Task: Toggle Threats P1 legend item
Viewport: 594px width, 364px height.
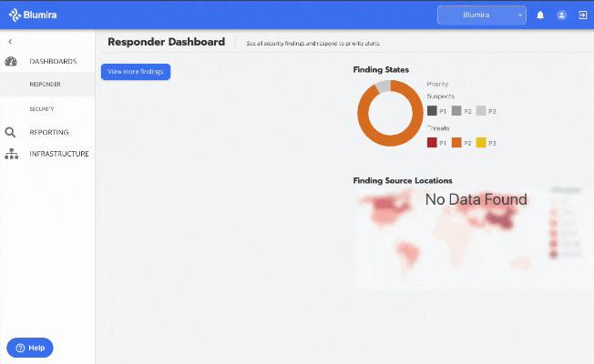Action: 436,143
